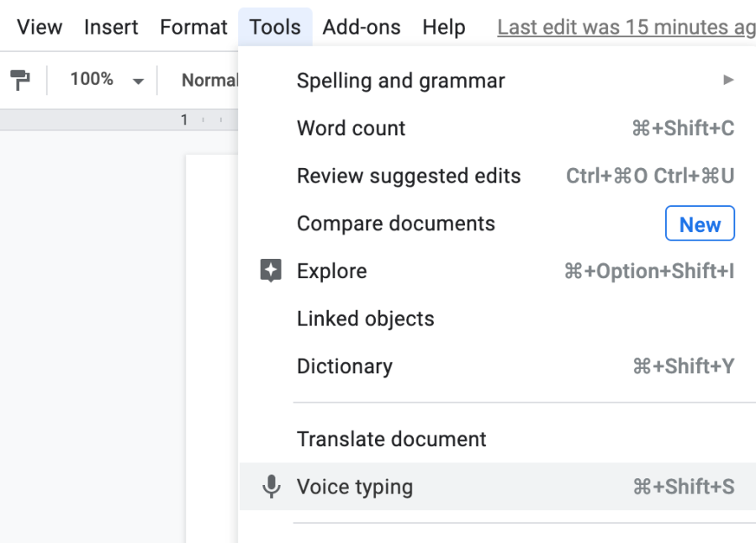Click the New badge beside Compare documents

pos(700,224)
